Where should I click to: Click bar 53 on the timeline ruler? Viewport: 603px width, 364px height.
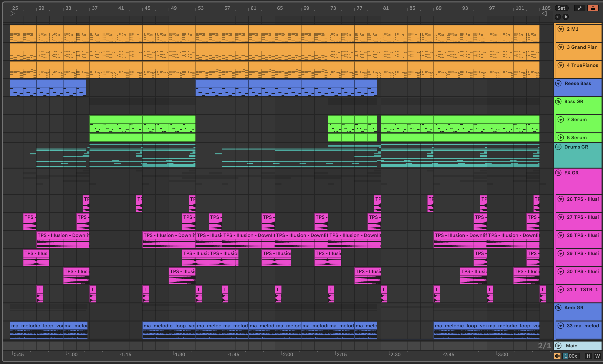click(x=200, y=8)
